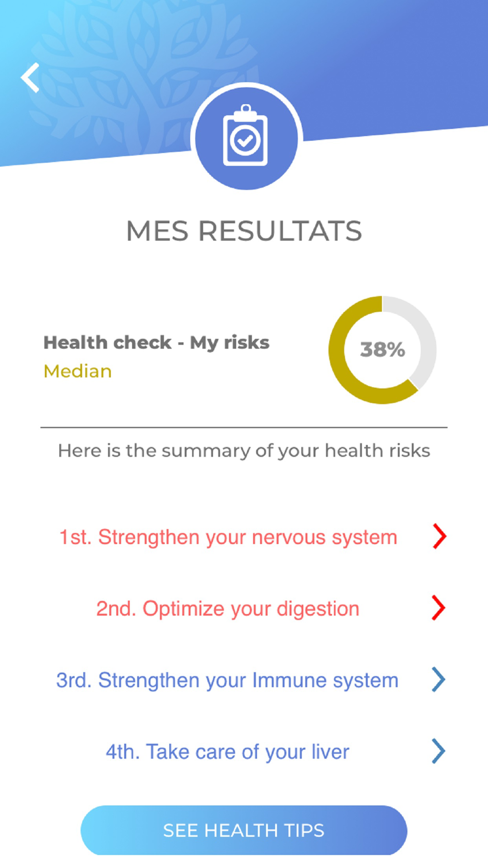Tap 'Here is the summary' text

pyautogui.click(x=244, y=451)
